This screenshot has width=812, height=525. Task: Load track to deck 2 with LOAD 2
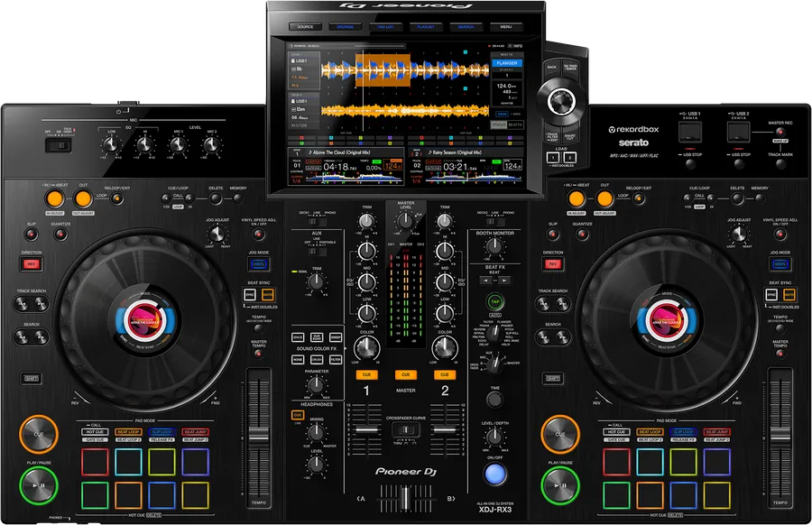click(569, 157)
